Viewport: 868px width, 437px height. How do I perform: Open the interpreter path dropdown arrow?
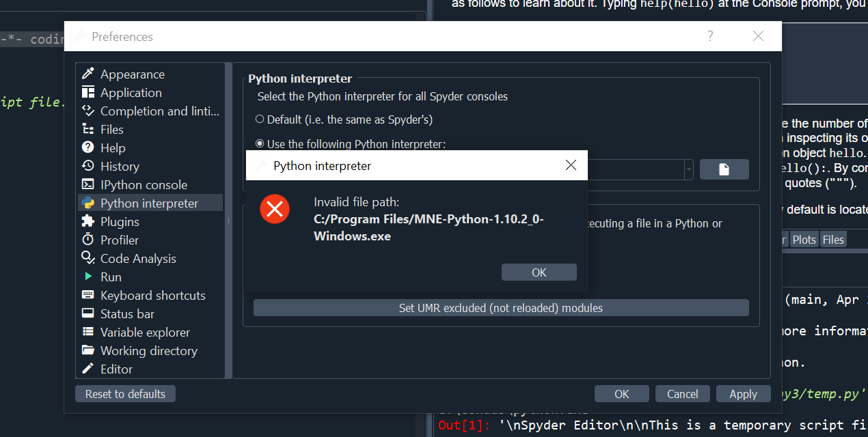pos(688,169)
